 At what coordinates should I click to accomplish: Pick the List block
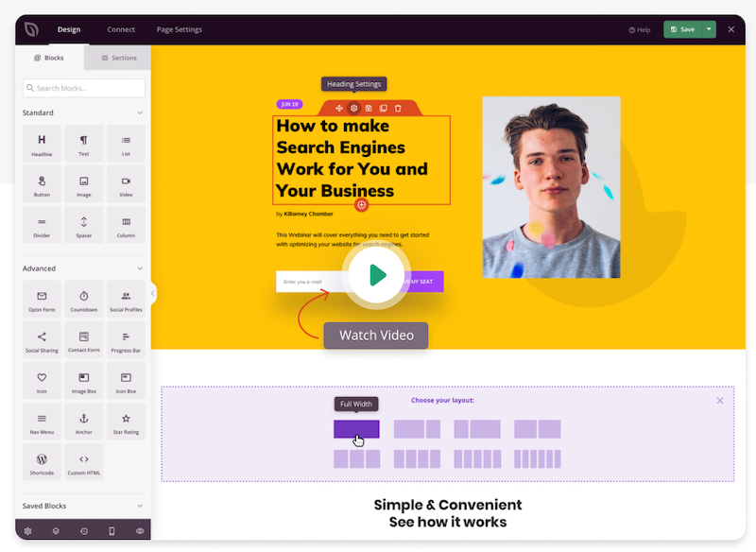[x=126, y=143]
